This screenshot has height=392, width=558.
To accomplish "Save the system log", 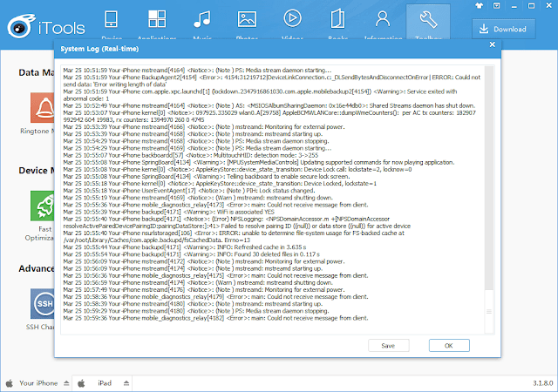I will click(x=388, y=346).
